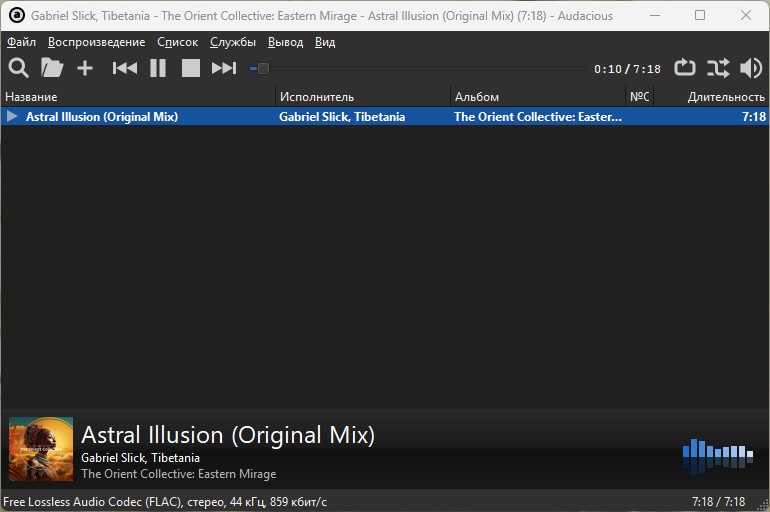Open the volume speaker control
This screenshot has width=770, height=512.
pos(750,68)
